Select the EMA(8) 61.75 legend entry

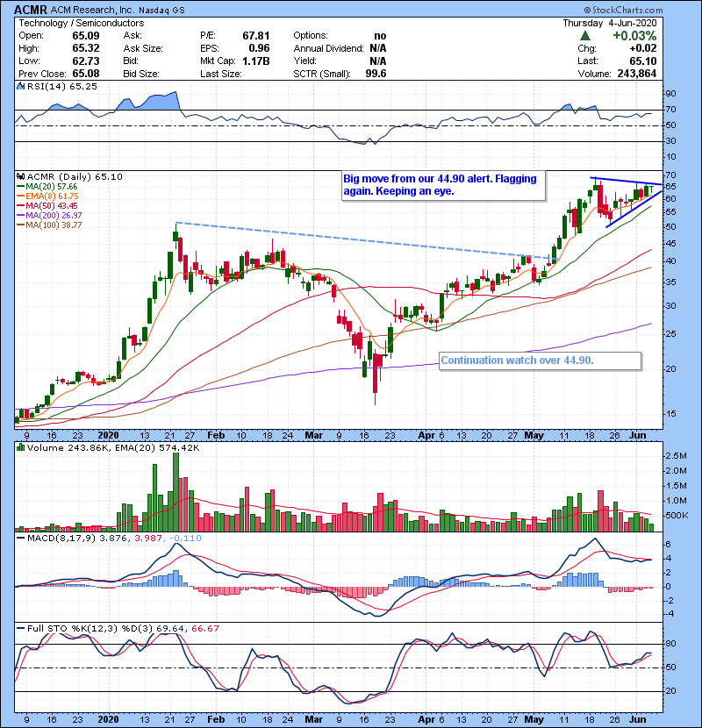coord(52,196)
